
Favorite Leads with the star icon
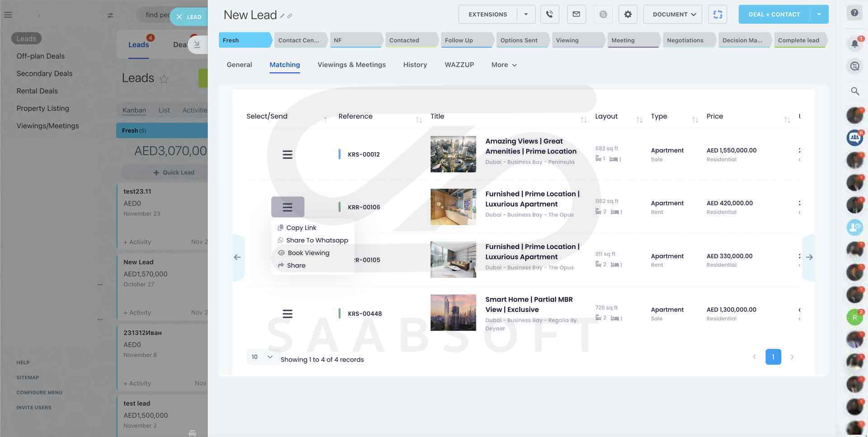tap(164, 79)
